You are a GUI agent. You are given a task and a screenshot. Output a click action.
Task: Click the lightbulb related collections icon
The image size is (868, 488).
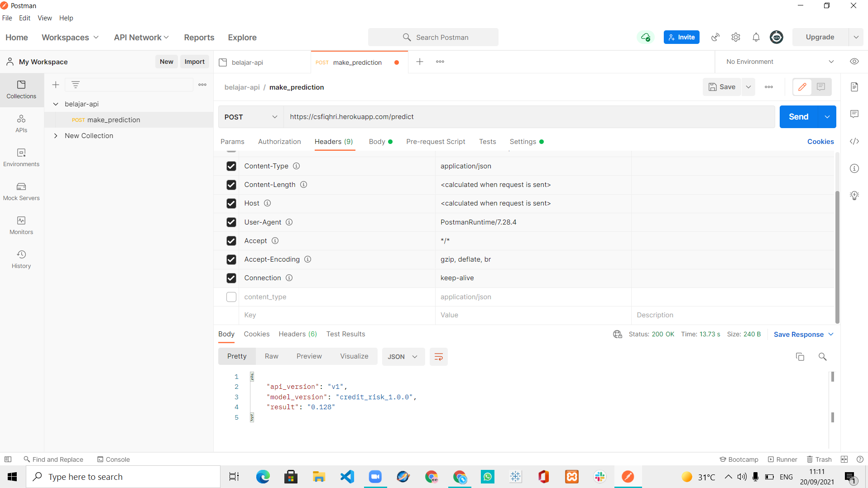pyautogui.click(x=854, y=196)
